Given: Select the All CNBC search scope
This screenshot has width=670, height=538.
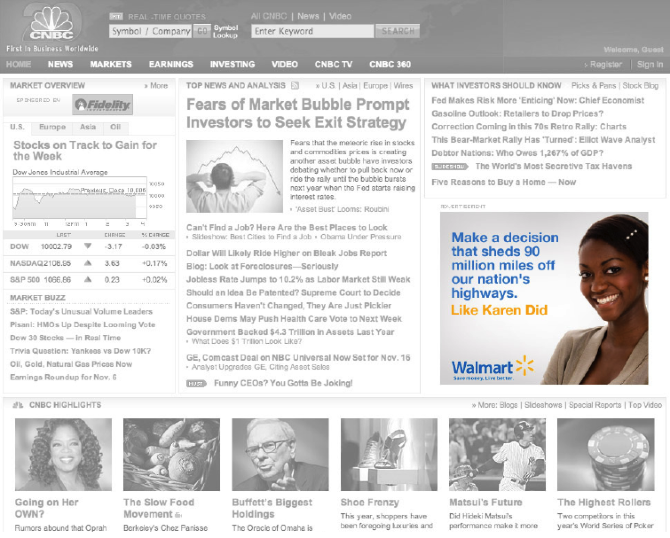Looking at the screenshot, I should [269, 16].
